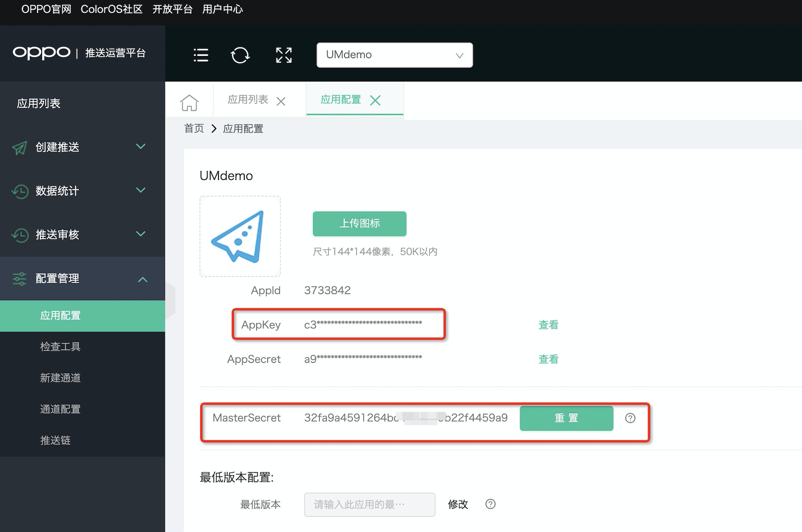Open the tab list icon in the toolbar
Image resolution: width=802 pixels, height=532 pixels.
click(201, 55)
